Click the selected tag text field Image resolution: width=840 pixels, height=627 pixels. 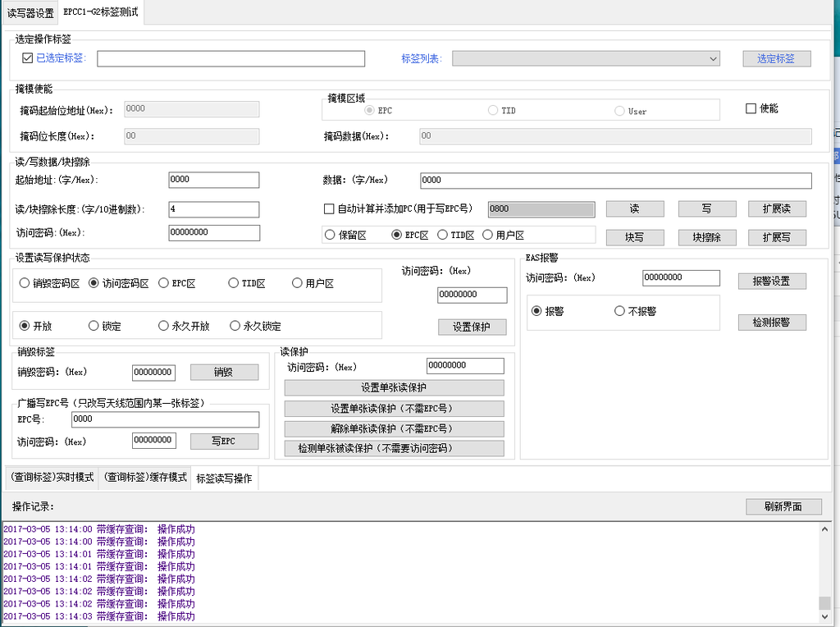pos(231,58)
